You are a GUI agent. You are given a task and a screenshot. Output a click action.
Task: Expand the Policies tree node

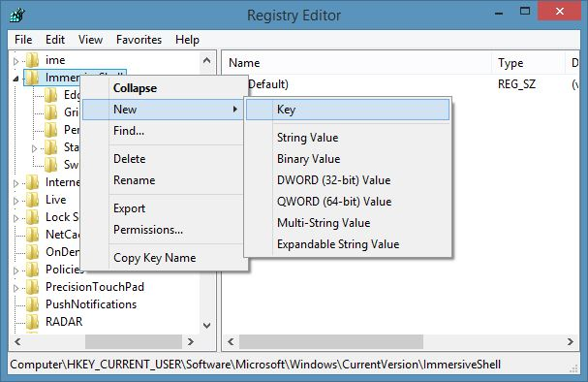15,271
